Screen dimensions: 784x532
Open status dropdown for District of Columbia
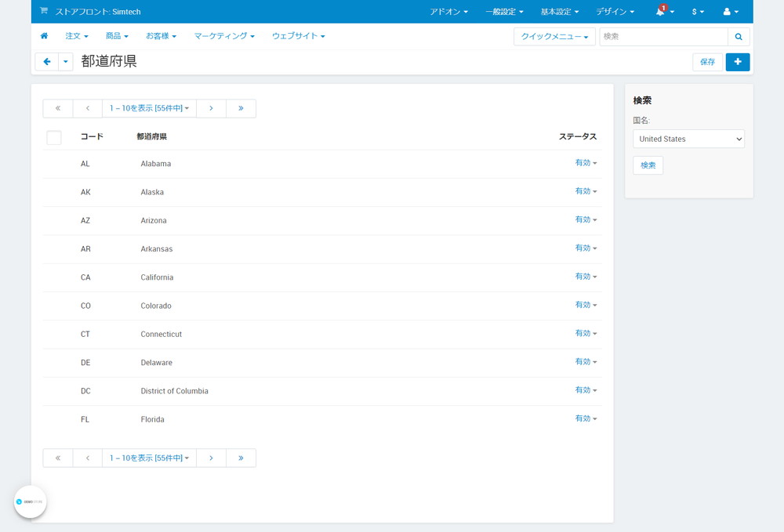point(586,391)
